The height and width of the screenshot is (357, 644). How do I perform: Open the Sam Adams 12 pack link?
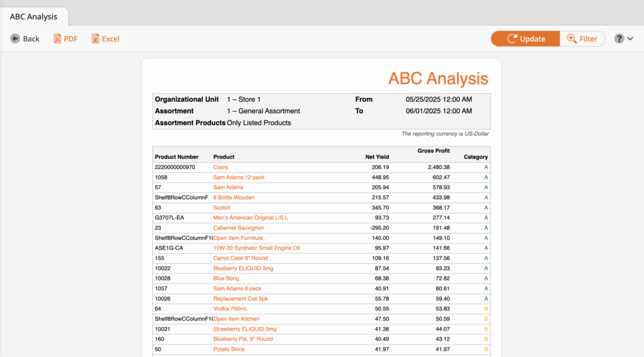238,177
